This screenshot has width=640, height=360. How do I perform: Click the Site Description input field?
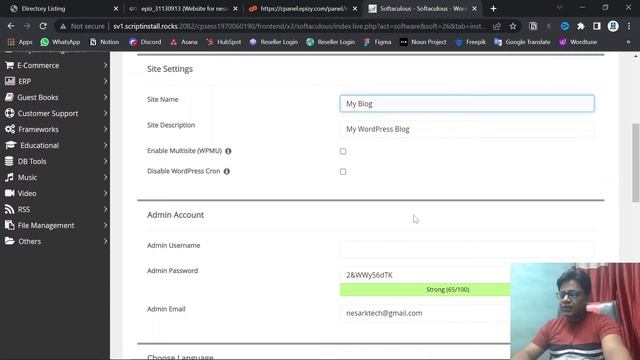click(x=467, y=129)
